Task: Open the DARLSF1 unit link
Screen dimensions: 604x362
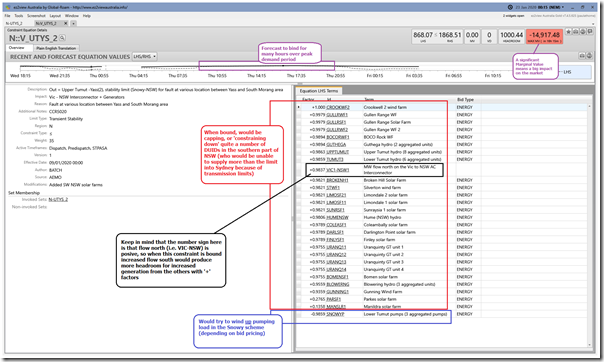Action: click(335, 232)
